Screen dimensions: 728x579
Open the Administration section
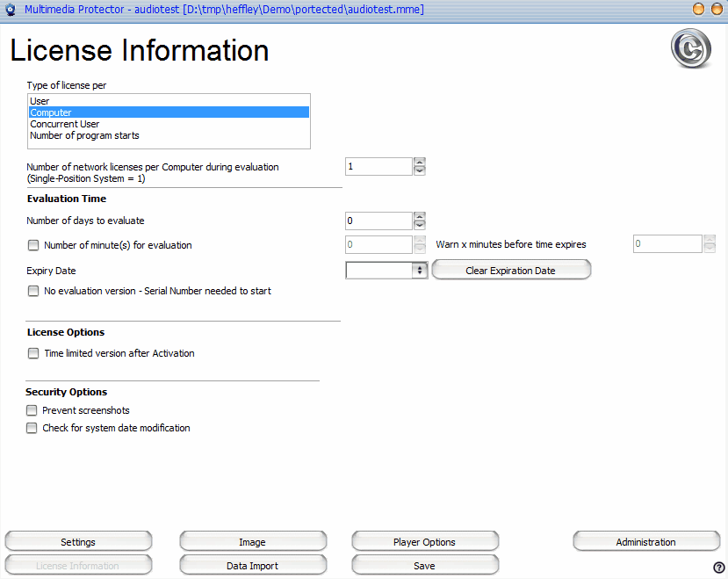[x=645, y=542]
